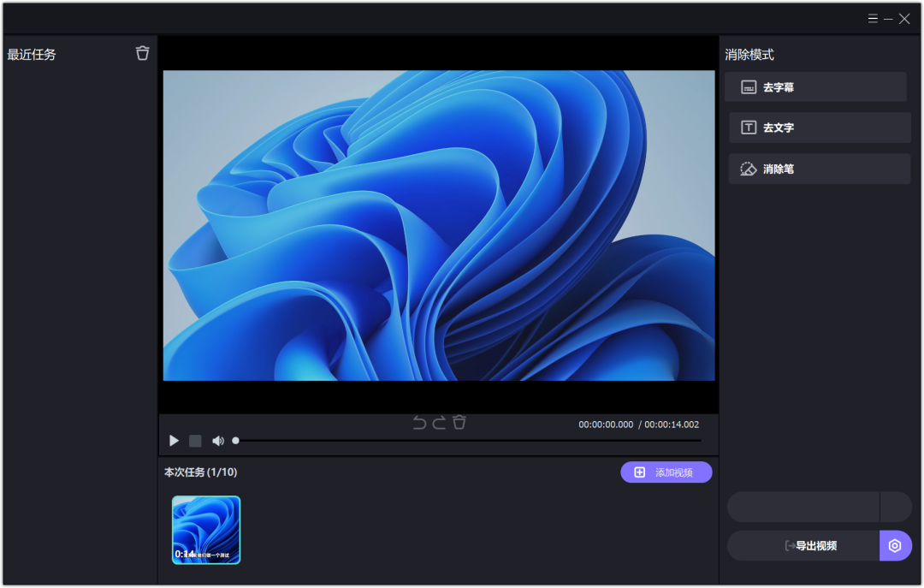Open export settings gear icon
This screenshot has height=588, width=924.
click(x=895, y=545)
